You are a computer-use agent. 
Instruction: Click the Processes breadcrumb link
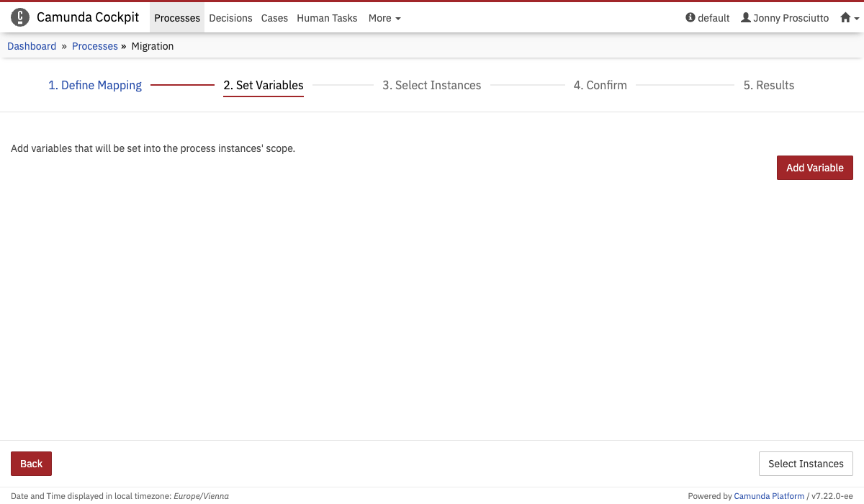tap(94, 45)
